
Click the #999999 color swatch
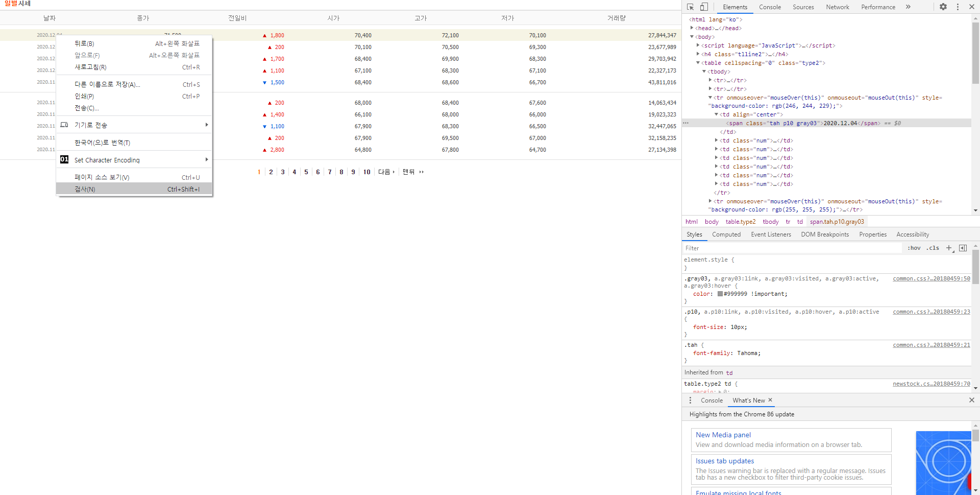pos(720,294)
